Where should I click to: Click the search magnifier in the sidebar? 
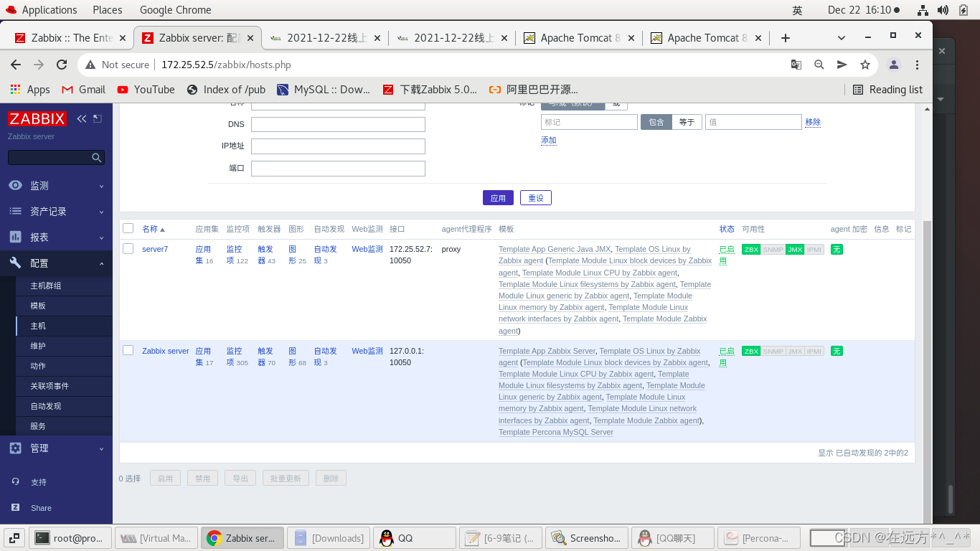coord(97,158)
